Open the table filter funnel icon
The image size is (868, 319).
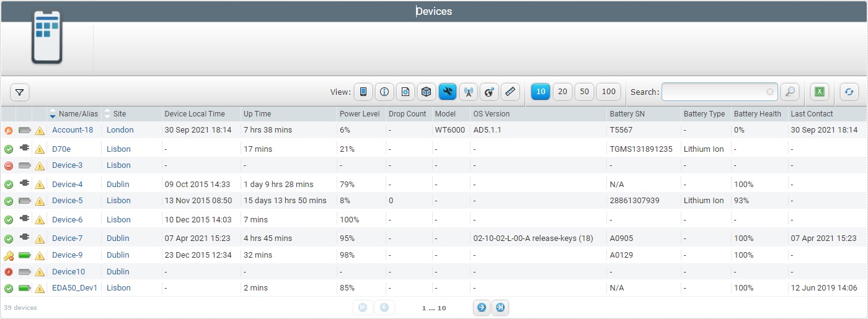[20, 92]
